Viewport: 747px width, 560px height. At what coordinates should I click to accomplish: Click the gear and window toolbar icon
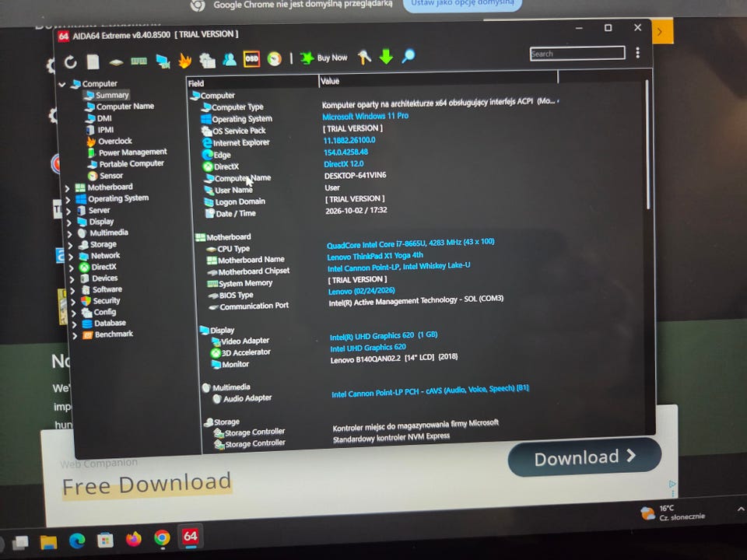point(207,60)
